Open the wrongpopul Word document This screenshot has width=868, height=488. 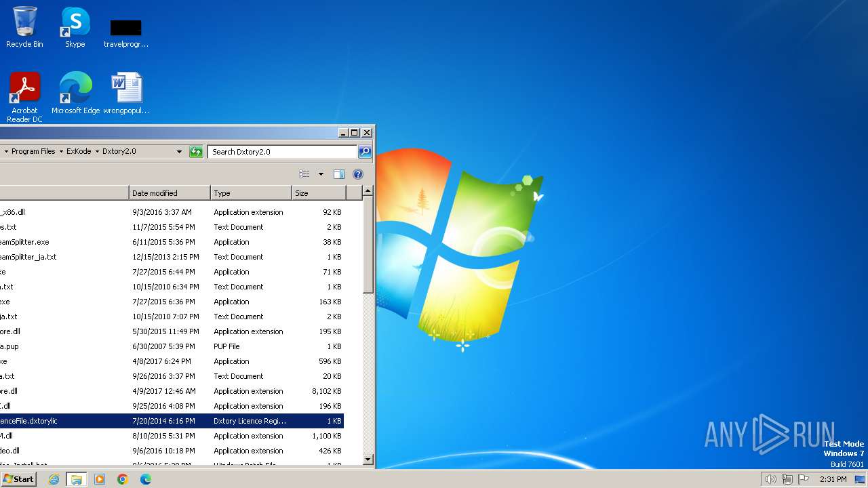[126, 93]
